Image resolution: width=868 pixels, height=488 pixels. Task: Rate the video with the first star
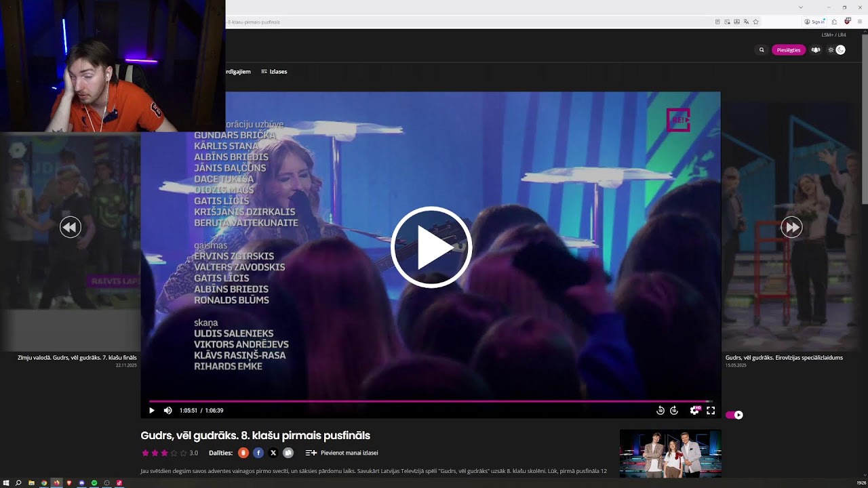[145, 453]
